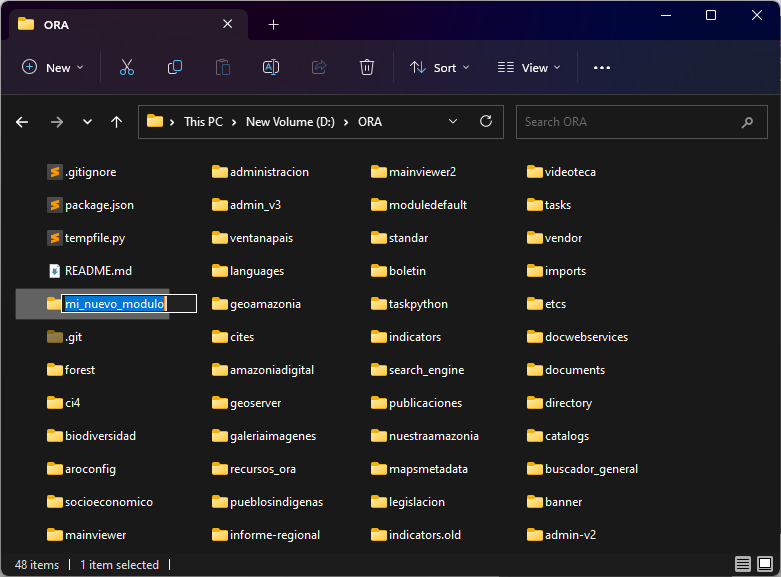Select the .git hidden folder icon
781x577 pixels.
[x=55, y=337]
